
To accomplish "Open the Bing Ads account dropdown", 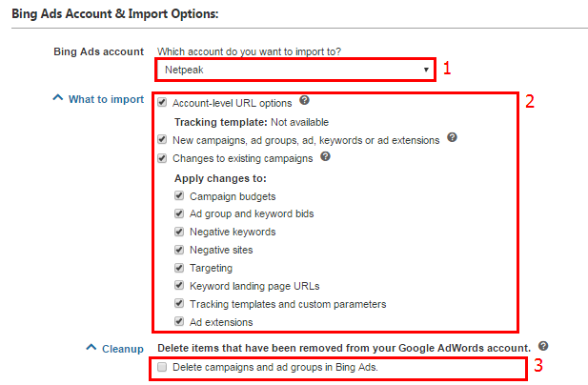I will tap(294, 70).
